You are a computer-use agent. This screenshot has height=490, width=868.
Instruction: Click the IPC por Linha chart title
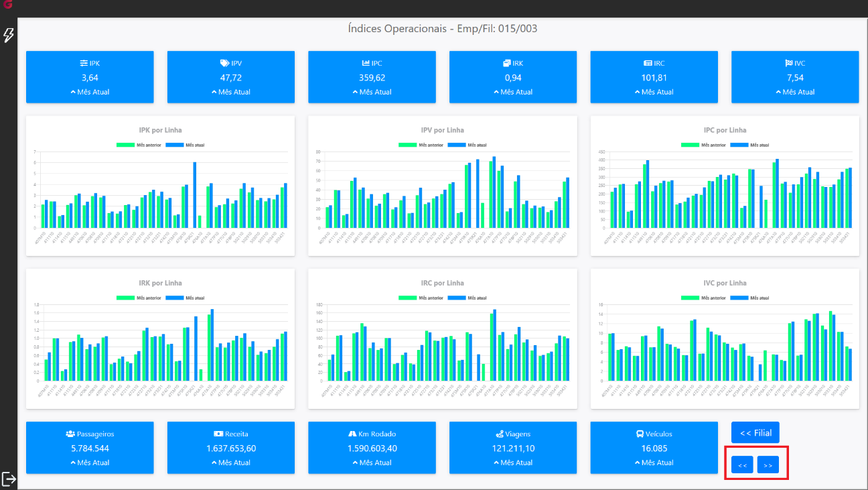coord(725,130)
